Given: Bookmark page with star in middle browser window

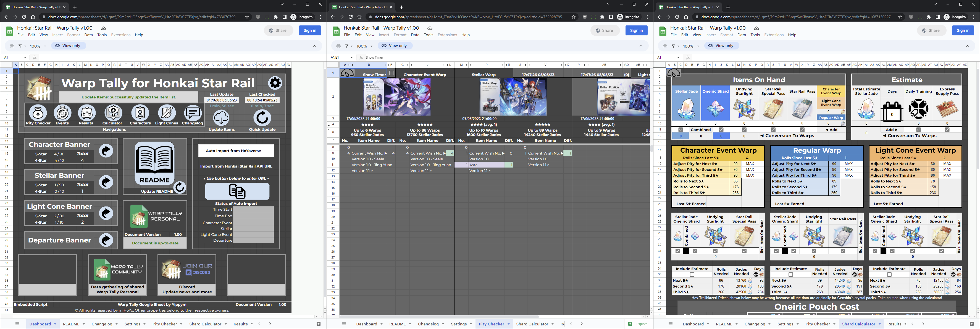Looking at the screenshot, I should point(573,17).
